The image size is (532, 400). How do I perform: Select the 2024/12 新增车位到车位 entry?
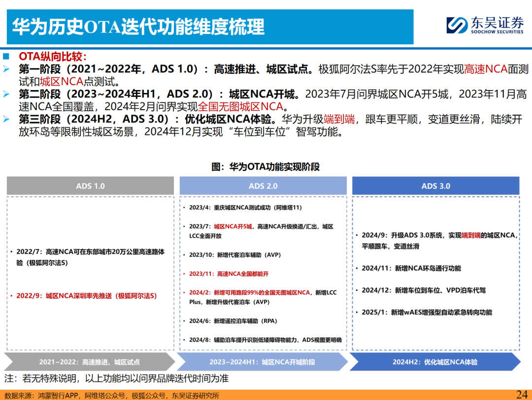pyautogui.click(x=421, y=290)
